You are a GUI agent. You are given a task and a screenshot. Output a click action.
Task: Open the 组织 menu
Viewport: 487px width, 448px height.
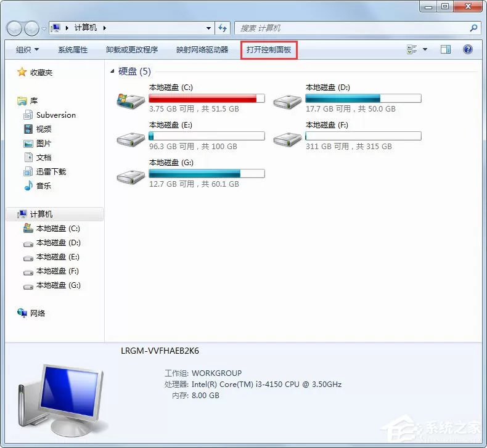click(x=27, y=50)
